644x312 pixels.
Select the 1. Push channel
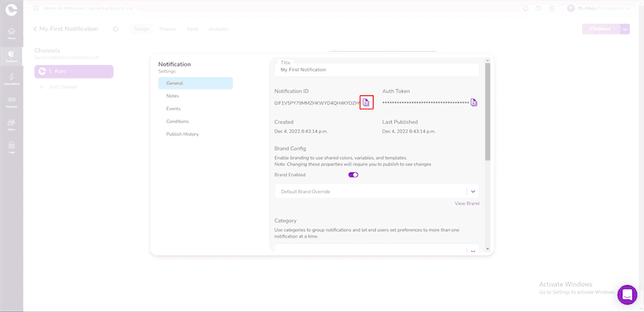click(x=74, y=71)
